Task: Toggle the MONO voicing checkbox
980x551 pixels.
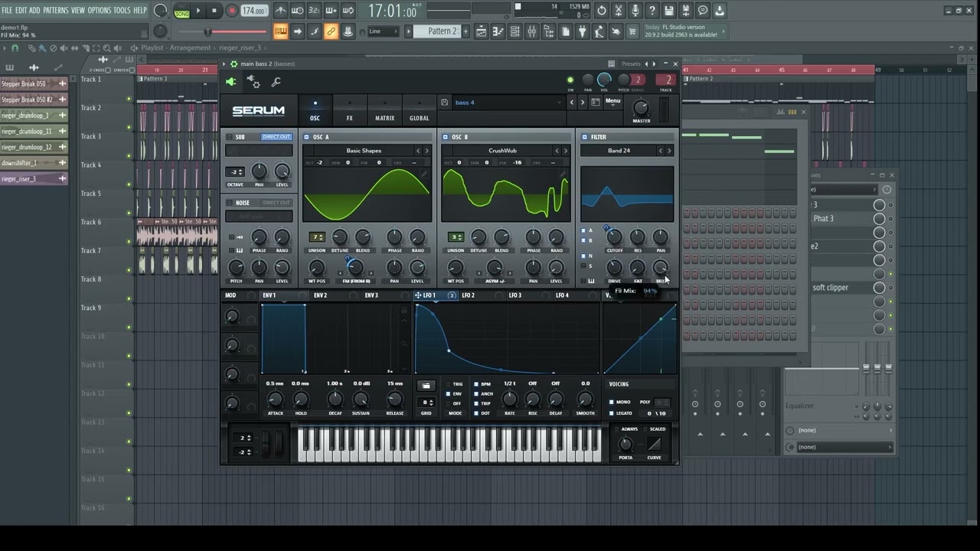Action: click(x=611, y=402)
